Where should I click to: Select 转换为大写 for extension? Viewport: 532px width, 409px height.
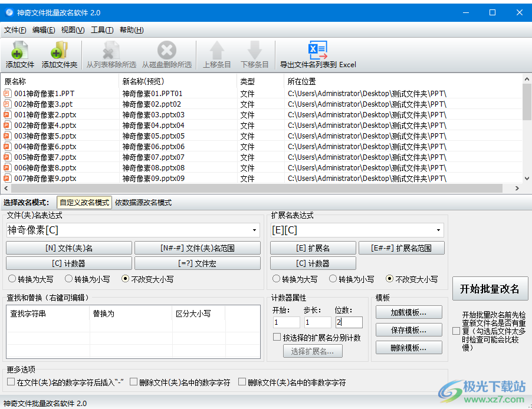pyautogui.click(x=276, y=279)
